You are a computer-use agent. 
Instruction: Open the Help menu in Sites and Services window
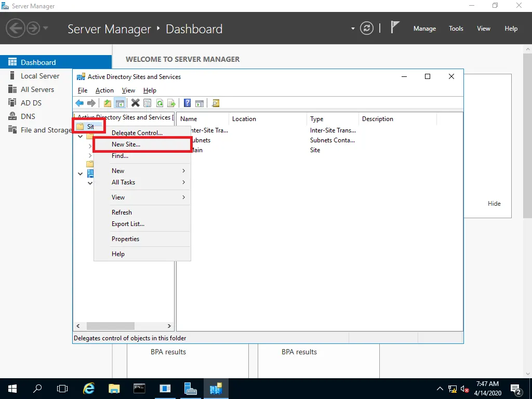[150, 90]
